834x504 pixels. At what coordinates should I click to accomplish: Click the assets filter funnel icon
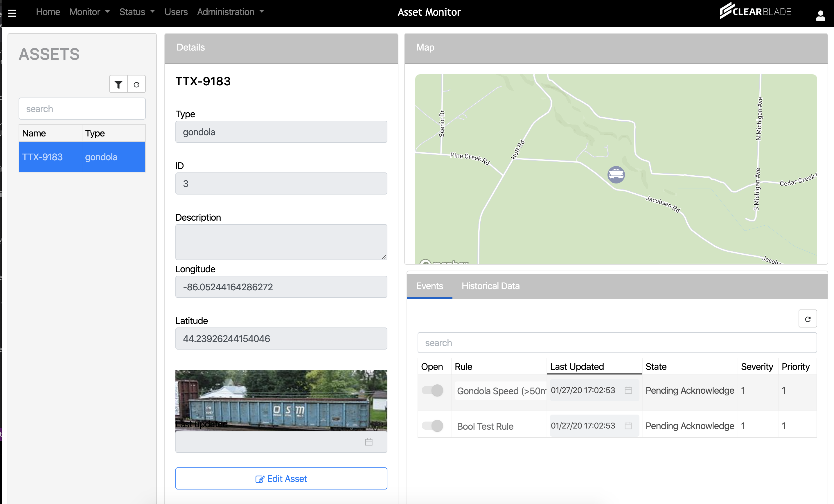(x=118, y=84)
